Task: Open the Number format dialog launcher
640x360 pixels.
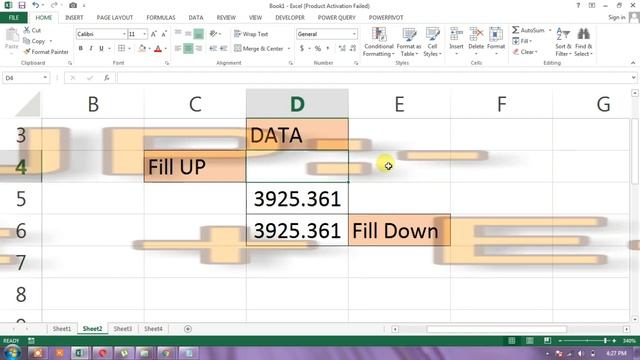Action: (x=356, y=63)
